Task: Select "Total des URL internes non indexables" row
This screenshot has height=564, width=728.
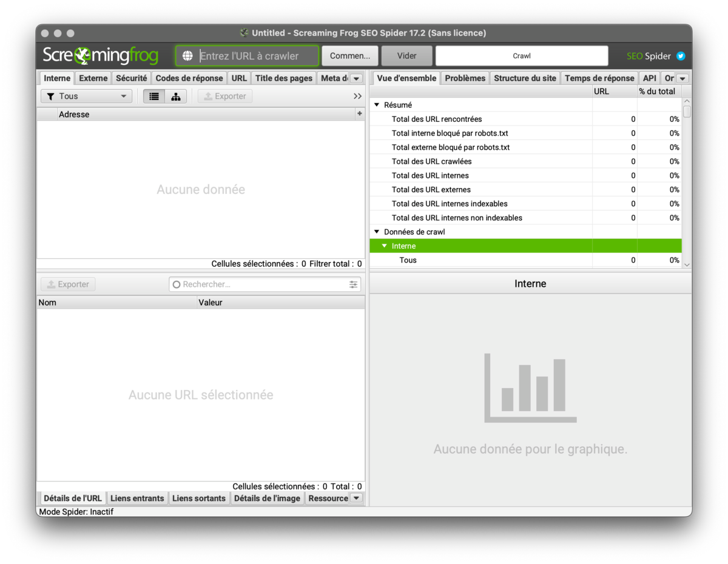Action: click(525, 218)
